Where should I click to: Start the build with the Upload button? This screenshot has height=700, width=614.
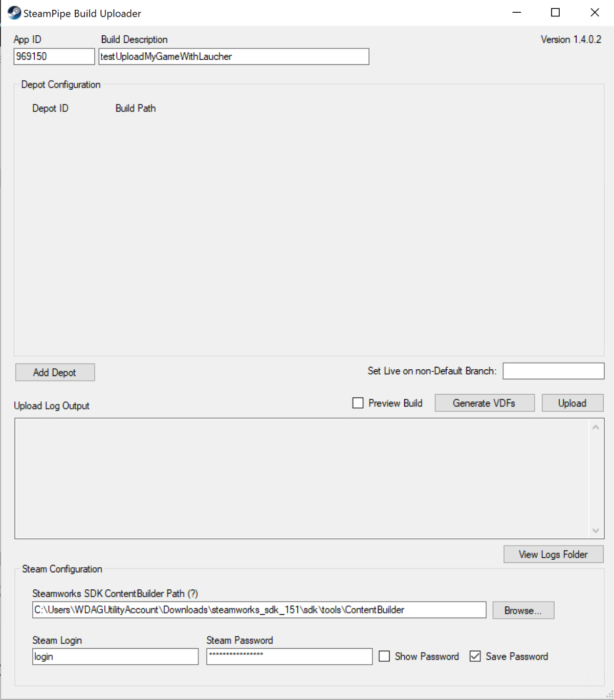pyautogui.click(x=572, y=403)
